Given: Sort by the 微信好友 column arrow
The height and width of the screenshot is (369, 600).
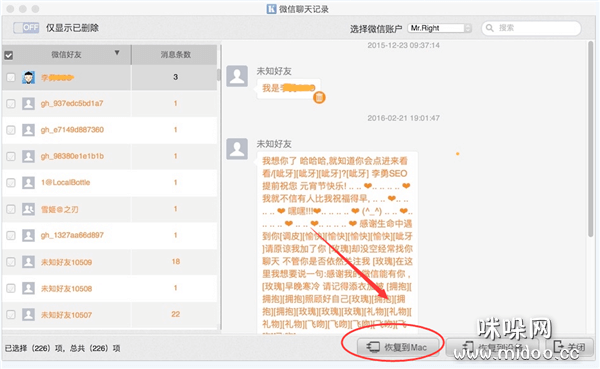Looking at the screenshot, I should coord(117,53).
